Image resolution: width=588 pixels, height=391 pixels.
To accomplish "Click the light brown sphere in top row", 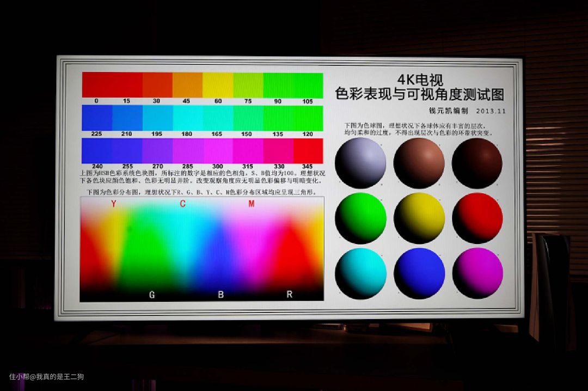I will [x=419, y=163].
